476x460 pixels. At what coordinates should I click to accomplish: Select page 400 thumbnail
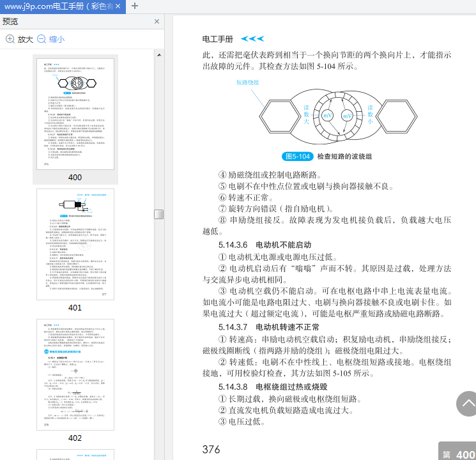[x=75, y=114]
